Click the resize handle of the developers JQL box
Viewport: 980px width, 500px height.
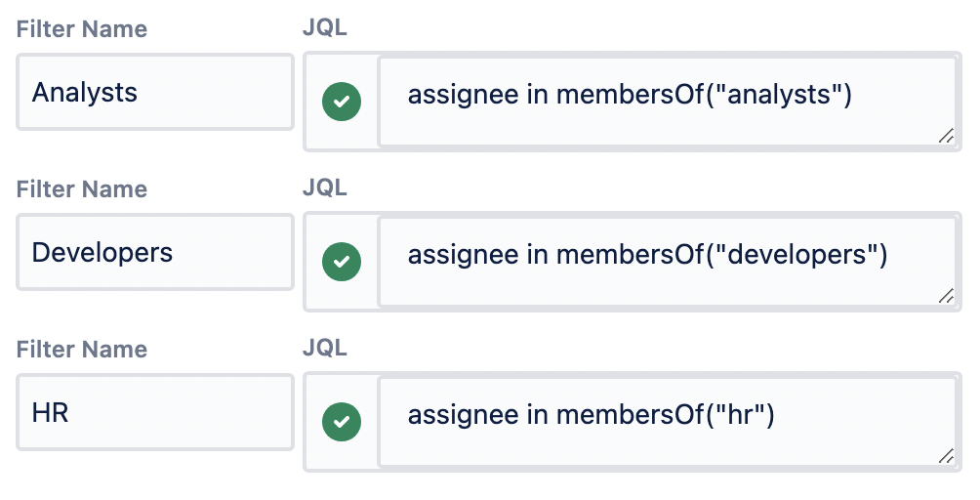coord(945,298)
